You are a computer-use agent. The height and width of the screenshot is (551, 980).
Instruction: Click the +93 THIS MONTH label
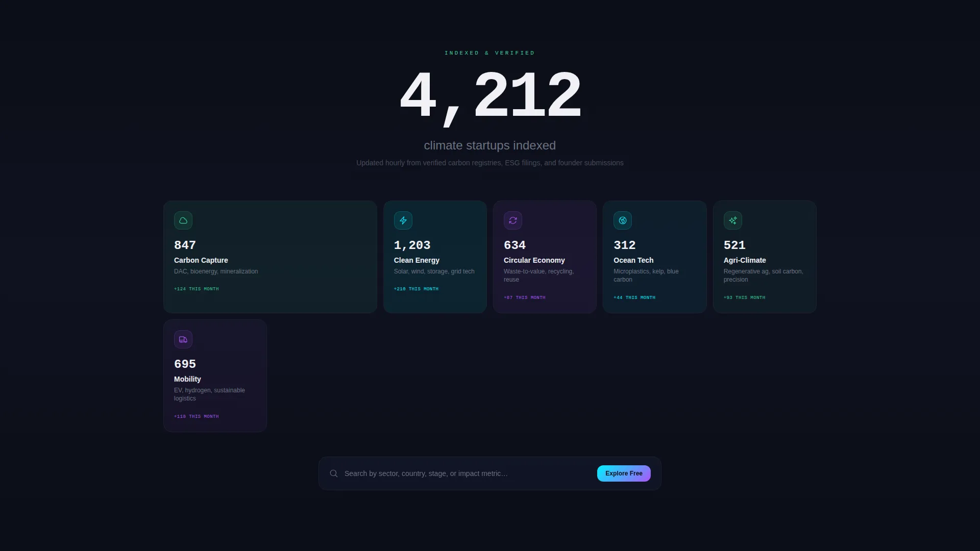pyautogui.click(x=744, y=297)
